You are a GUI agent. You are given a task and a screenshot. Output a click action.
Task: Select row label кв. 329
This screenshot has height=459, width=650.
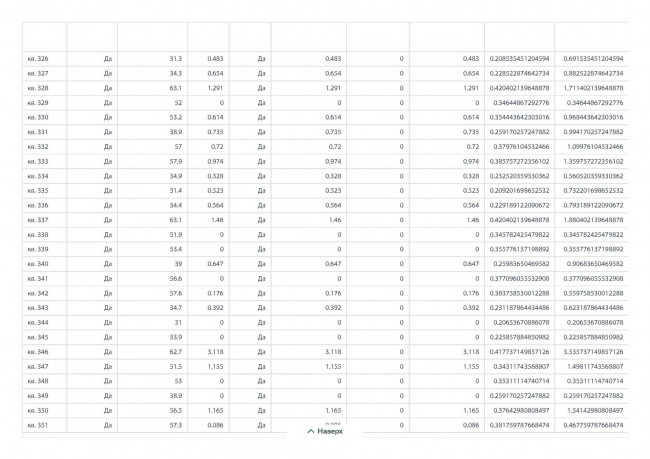coord(38,103)
